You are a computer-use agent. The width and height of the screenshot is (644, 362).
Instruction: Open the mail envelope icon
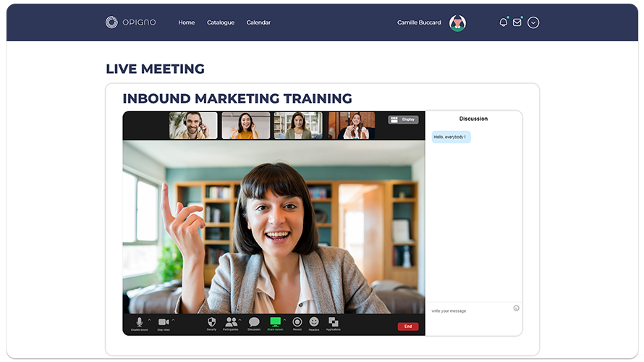(517, 22)
